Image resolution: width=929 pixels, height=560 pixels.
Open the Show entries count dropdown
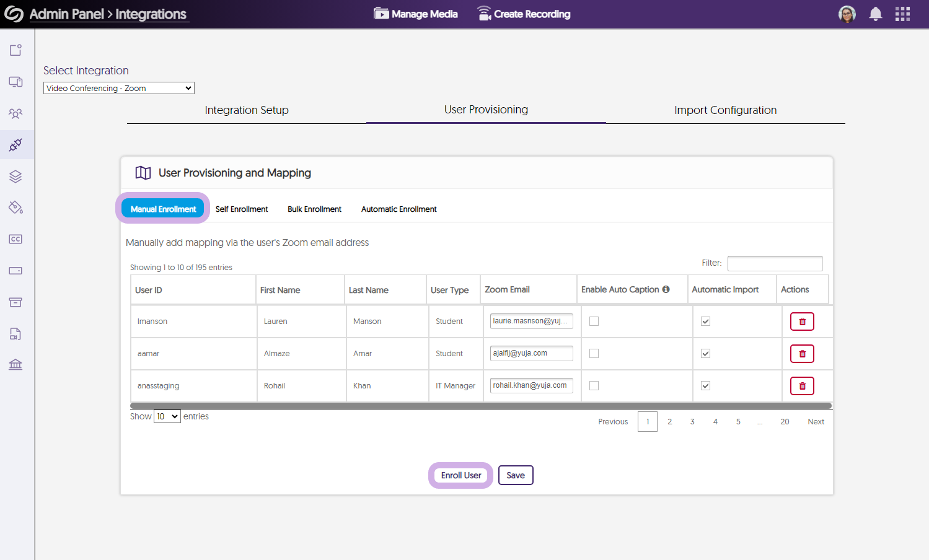pyautogui.click(x=167, y=416)
